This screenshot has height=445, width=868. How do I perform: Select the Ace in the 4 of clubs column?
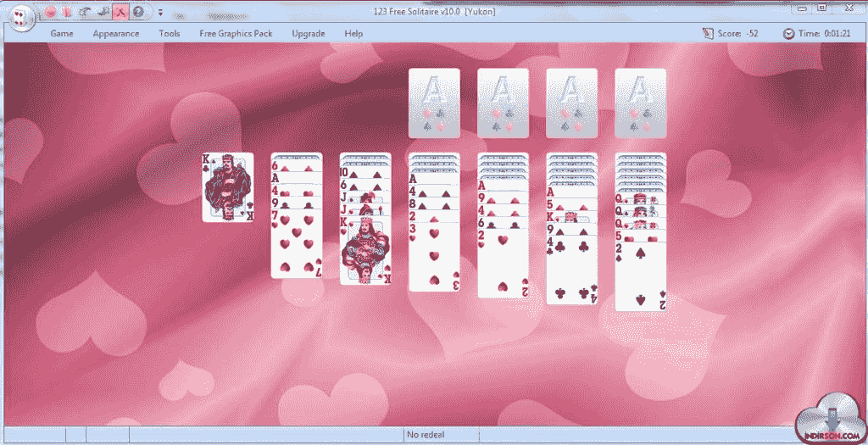(572, 192)
